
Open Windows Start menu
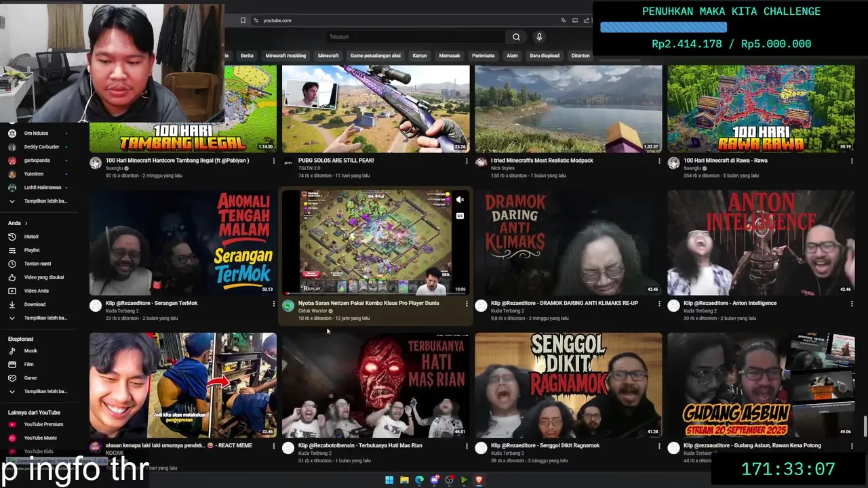point(389,480)
